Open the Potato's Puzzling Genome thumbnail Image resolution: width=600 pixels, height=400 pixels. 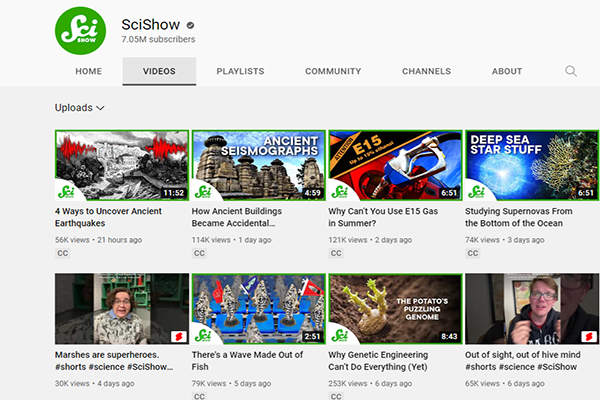[395, 308]
